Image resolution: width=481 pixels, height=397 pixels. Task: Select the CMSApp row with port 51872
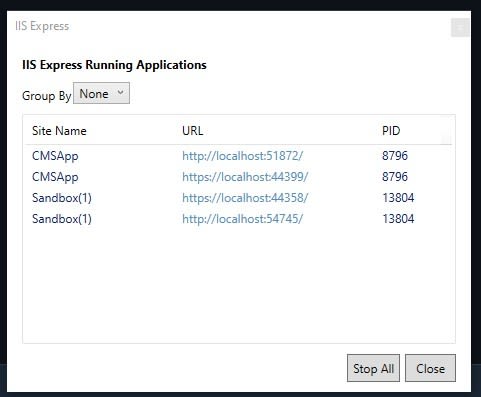pos(238,156)
